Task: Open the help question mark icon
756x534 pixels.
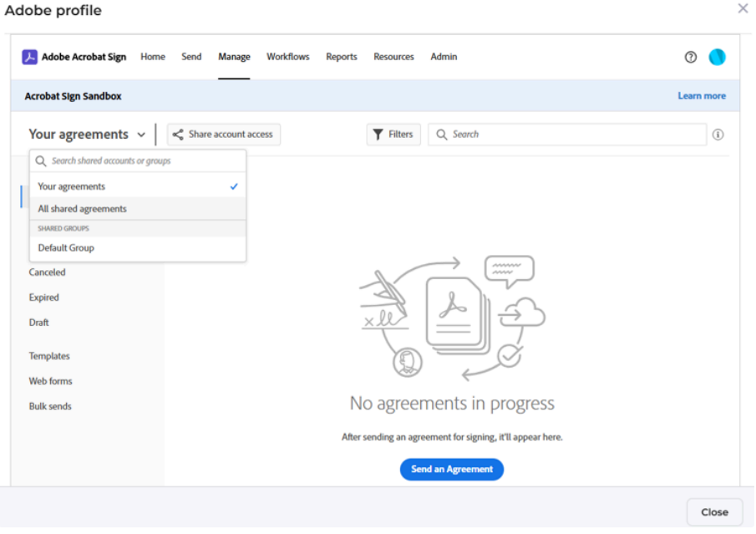Action: tap(691, 57)
